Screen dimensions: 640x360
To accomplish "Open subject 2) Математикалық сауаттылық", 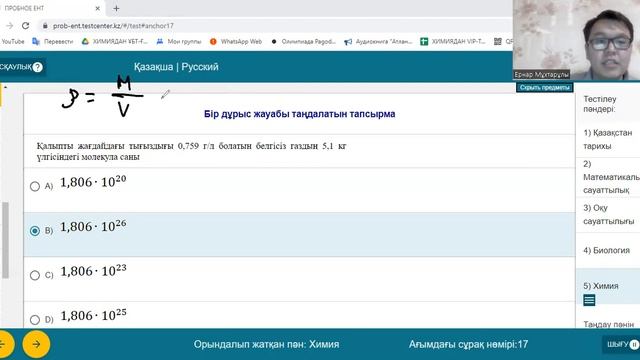I will click(x=608, y=177).
